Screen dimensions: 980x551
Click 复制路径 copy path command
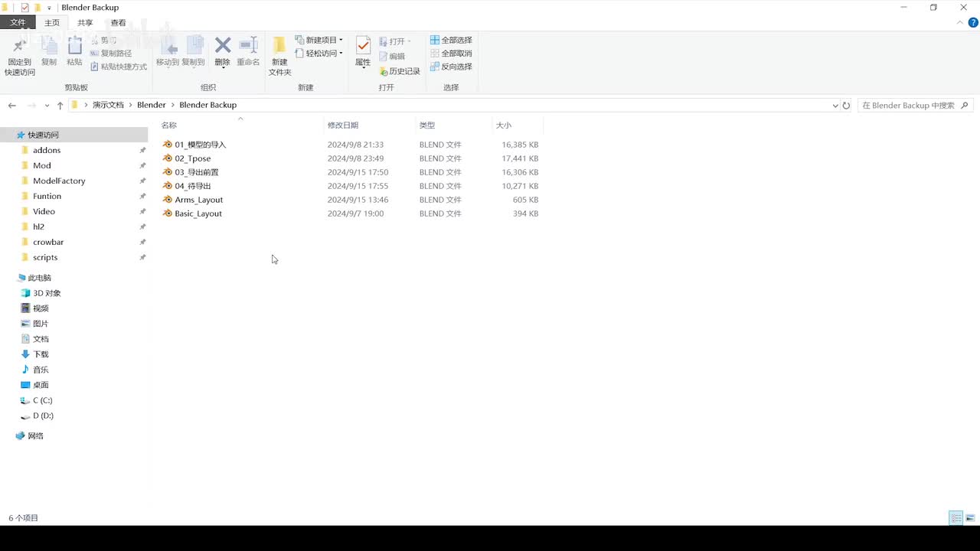[111, 54]
